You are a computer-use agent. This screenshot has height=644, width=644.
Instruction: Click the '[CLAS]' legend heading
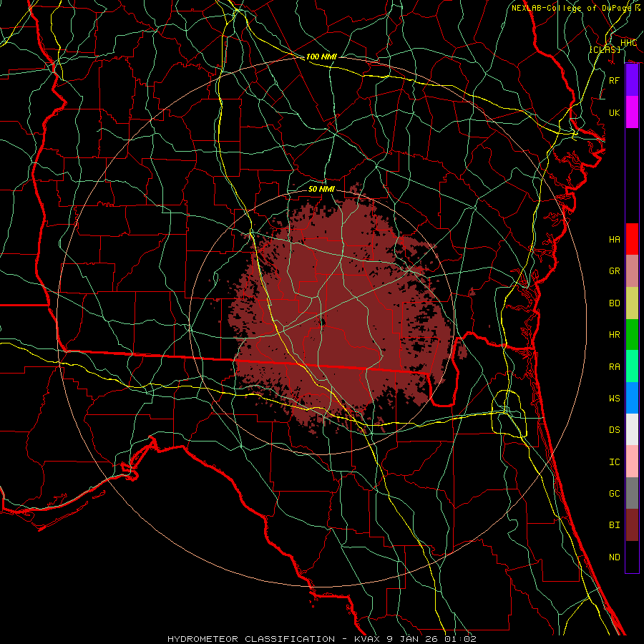click(605, 49)
